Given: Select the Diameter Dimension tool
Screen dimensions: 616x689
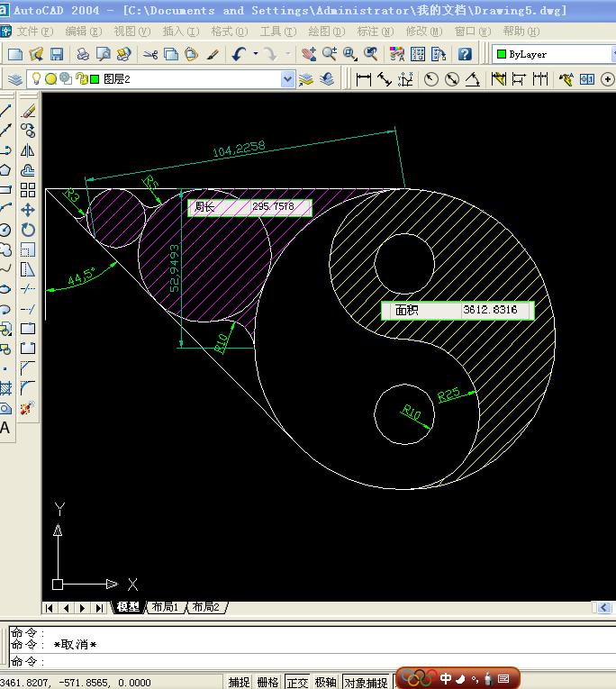Looking at the screenshot, I should (x=452, y=79).
